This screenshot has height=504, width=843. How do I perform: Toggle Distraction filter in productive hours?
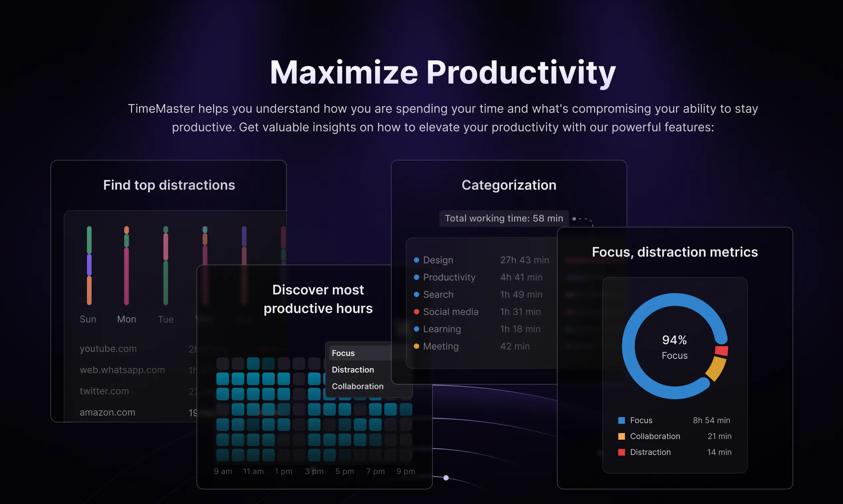point(354,369)
